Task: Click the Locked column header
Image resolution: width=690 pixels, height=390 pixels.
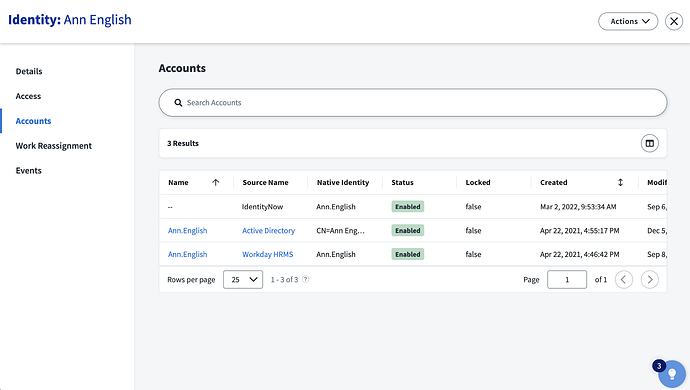Action: (478, 182)
